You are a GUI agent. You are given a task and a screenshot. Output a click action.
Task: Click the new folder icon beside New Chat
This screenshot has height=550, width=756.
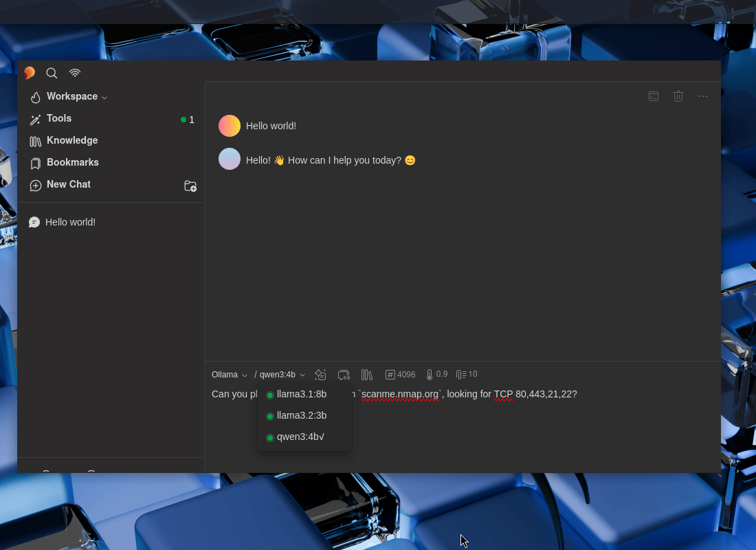190,186
